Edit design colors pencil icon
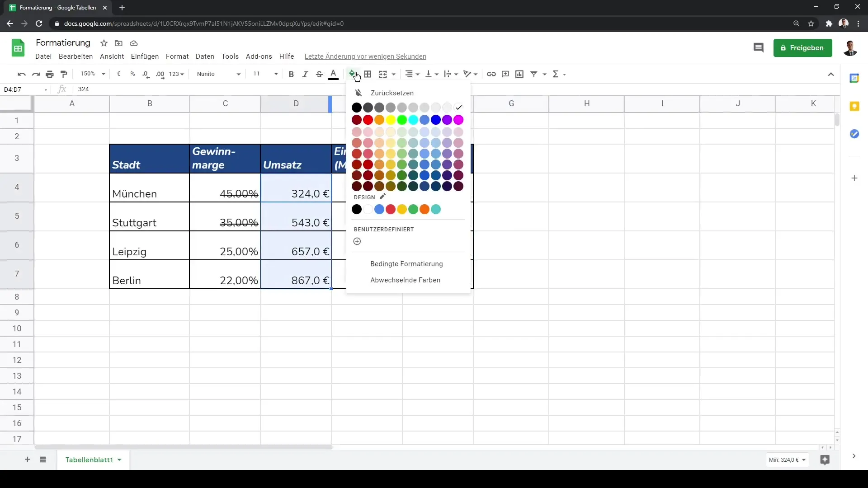Screen dimensions: 868x488 (382, 197)
